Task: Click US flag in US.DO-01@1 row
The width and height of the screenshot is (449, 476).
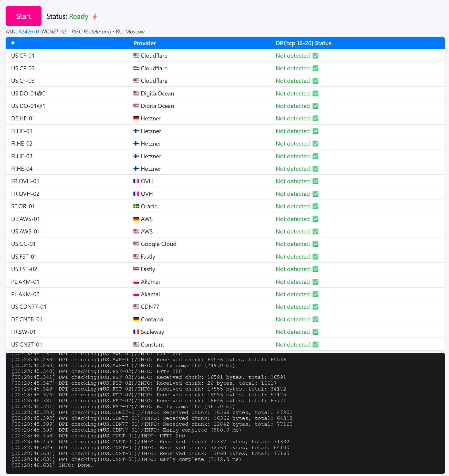Action: 136,106
